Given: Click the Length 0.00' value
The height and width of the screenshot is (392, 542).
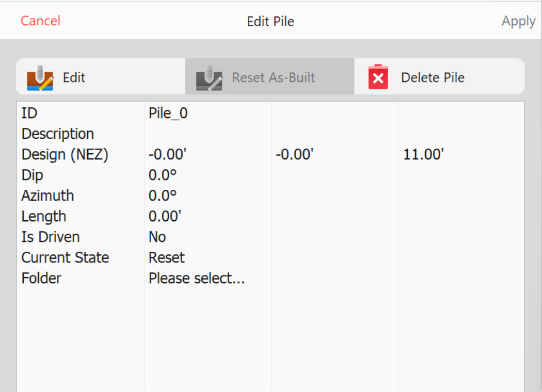Looking at the screenshot, I should click(x=165, y=216).
